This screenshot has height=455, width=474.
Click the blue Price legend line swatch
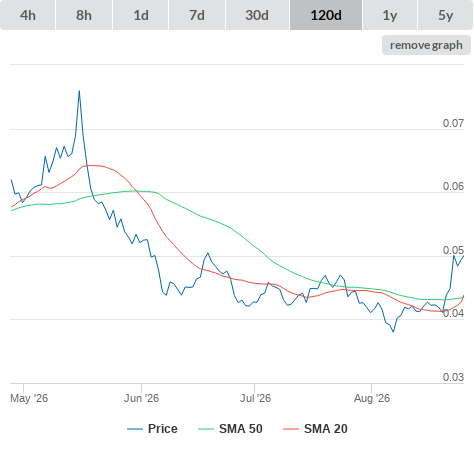135,429
